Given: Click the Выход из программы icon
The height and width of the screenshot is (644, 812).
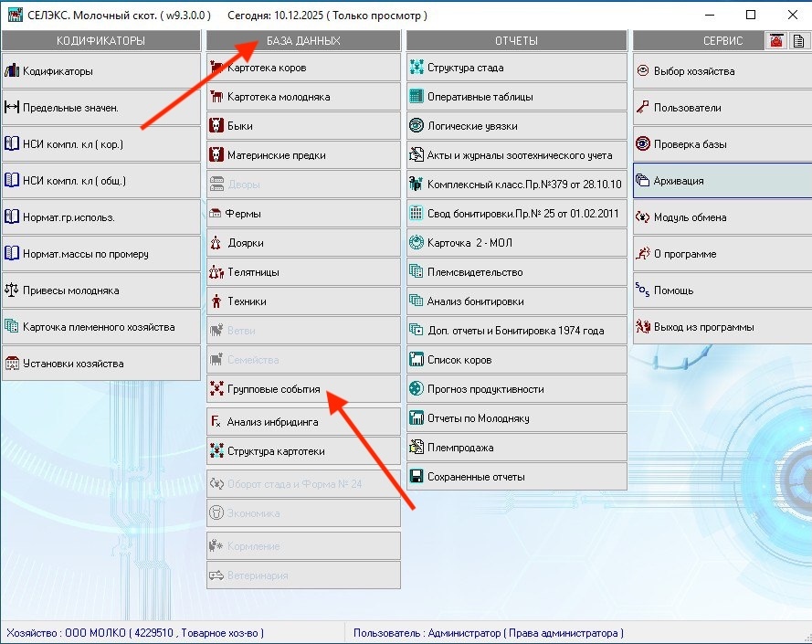Looking at the screenshot, I should coord(643,326).
